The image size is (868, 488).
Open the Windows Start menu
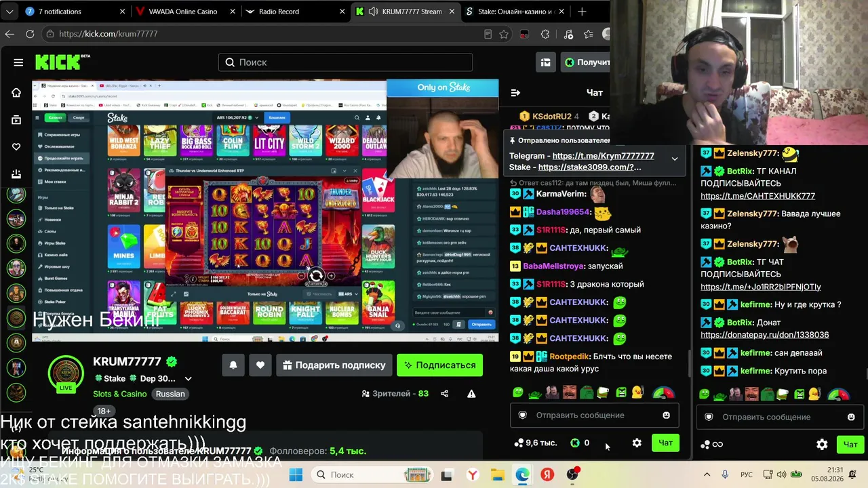[296, 475]
